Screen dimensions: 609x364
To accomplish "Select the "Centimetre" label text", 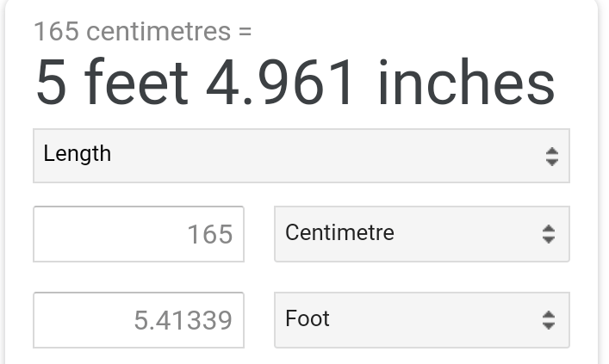I will click(x=339, y=233).
